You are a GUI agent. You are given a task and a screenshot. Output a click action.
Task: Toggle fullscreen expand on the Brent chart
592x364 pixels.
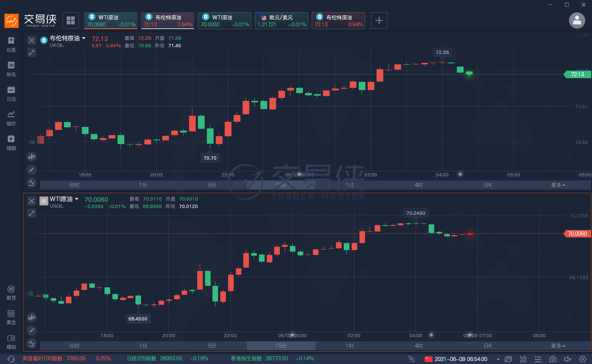point(32,52)
